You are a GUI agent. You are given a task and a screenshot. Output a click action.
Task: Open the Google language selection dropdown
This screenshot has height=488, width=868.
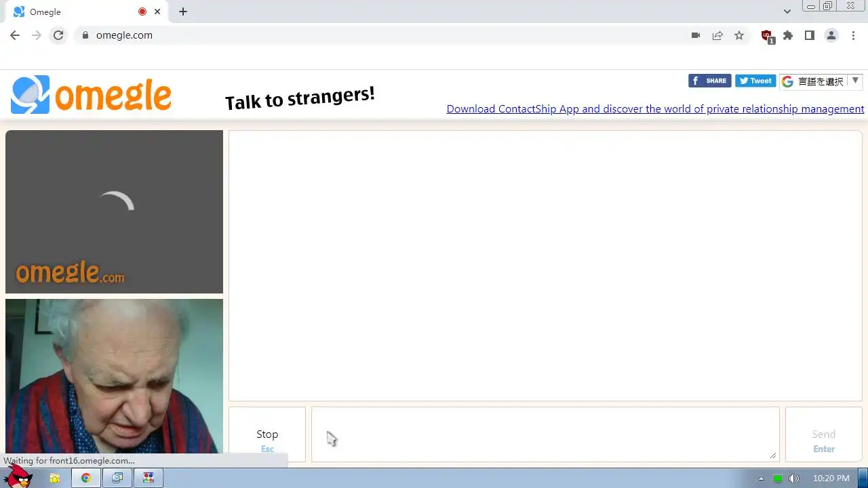point(821,81)
